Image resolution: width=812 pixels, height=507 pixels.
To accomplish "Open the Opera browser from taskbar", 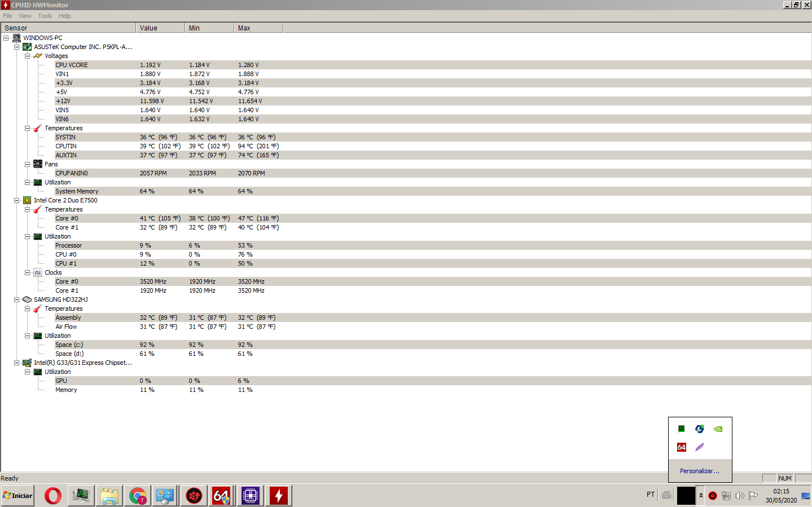I will [53, 496].
